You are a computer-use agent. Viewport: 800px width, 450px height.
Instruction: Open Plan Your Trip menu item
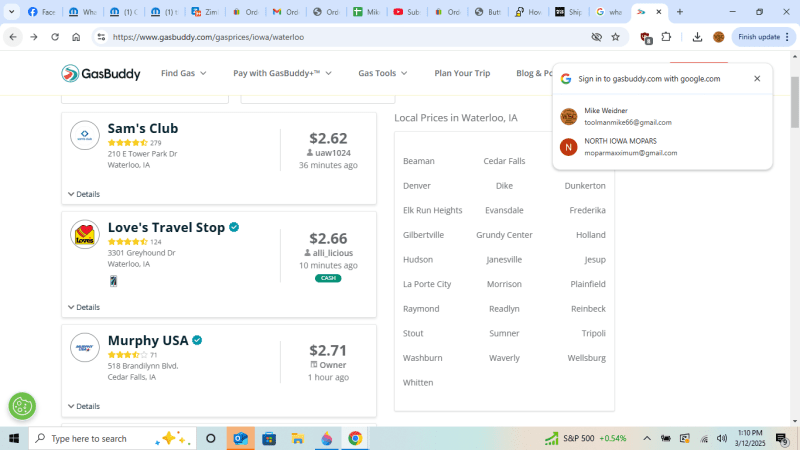tap(462, 73)
